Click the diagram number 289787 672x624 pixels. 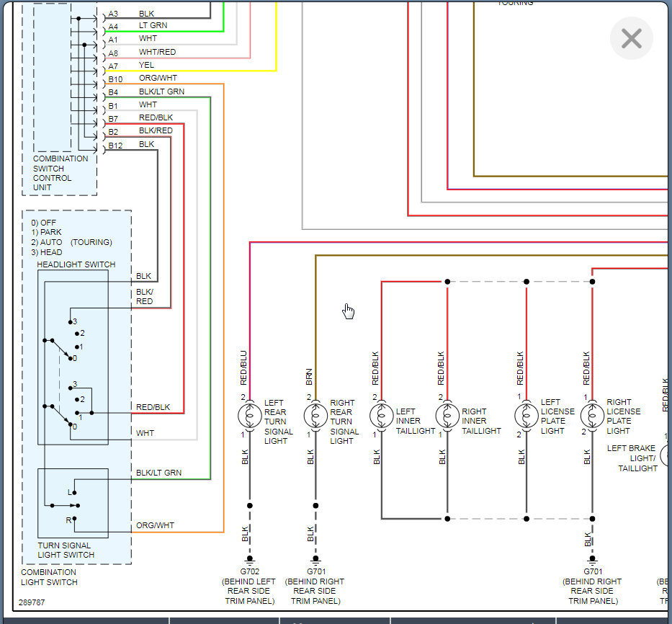point(32,601)
